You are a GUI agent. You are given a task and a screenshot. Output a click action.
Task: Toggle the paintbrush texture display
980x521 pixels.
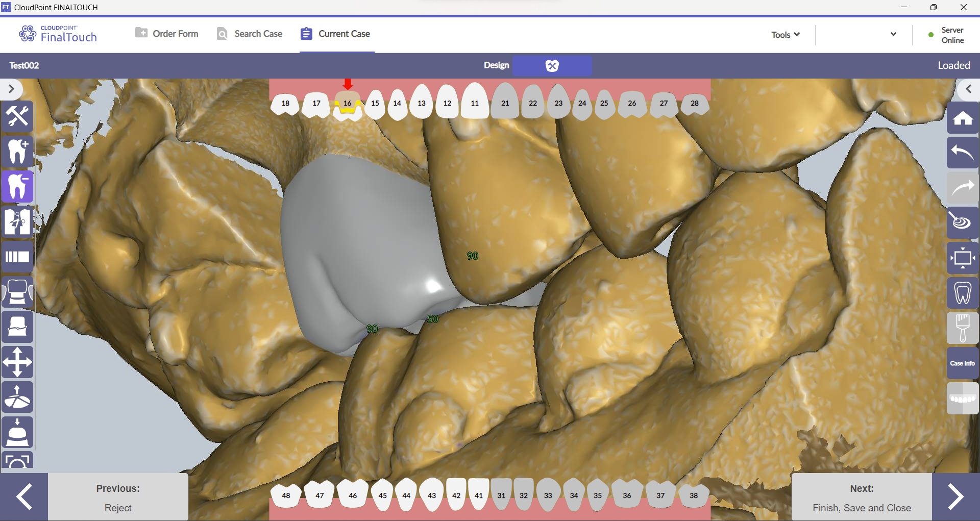[x=963, y=328]
